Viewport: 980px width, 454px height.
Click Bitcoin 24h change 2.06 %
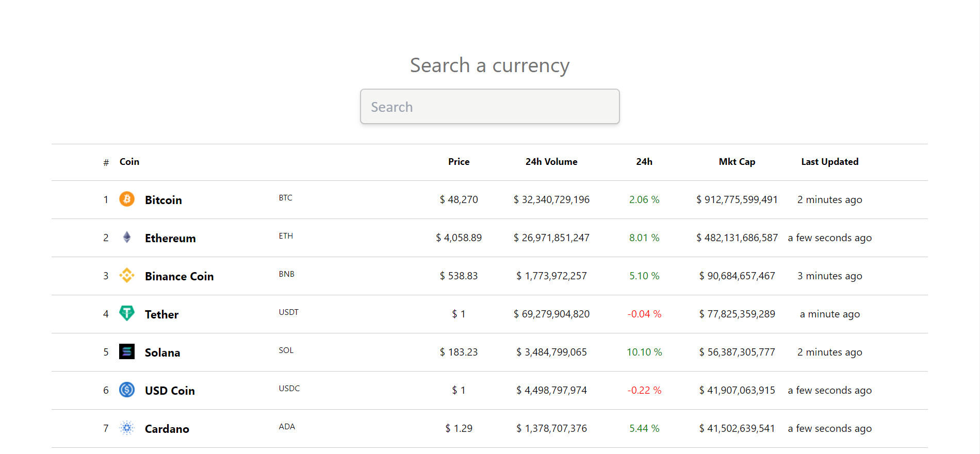[644, 199]
